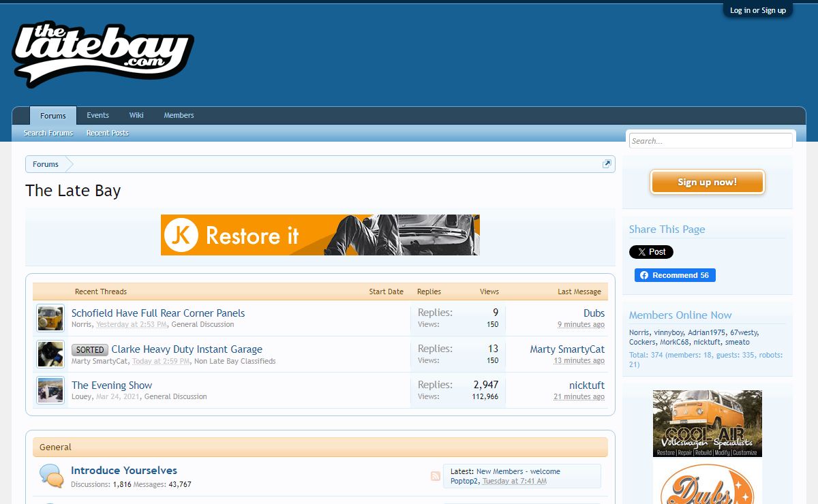Open the quick navigation menu icon

[607, 164]
